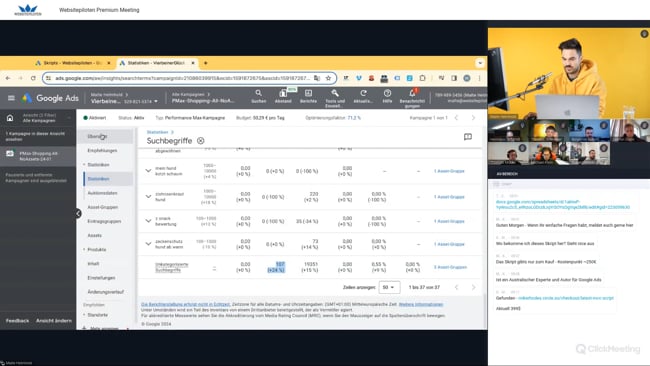This screenshot has height=366, width=650.
Task: Expand the 'zistrosenkraut hund' row
Action: click(148, 196)
